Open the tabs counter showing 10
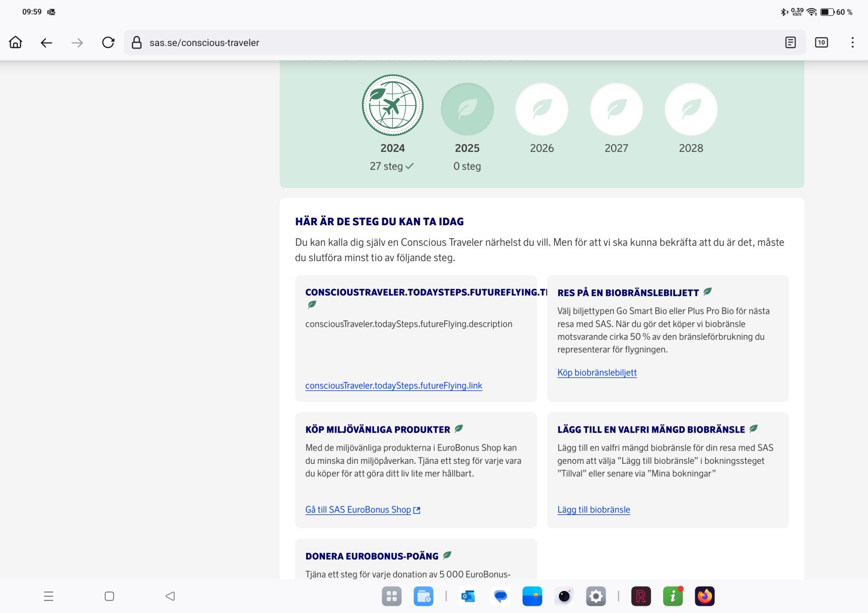Screen dimensions: 868x613 click(821, 42)
